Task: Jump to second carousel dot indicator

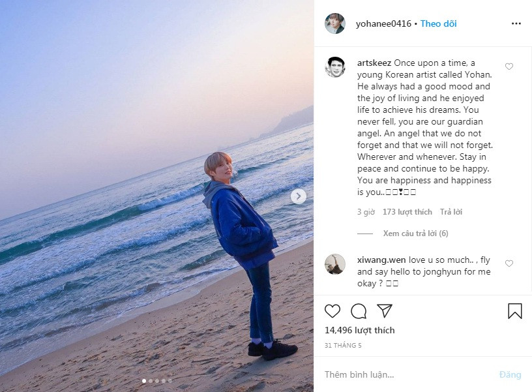Action: click(151, 380)
